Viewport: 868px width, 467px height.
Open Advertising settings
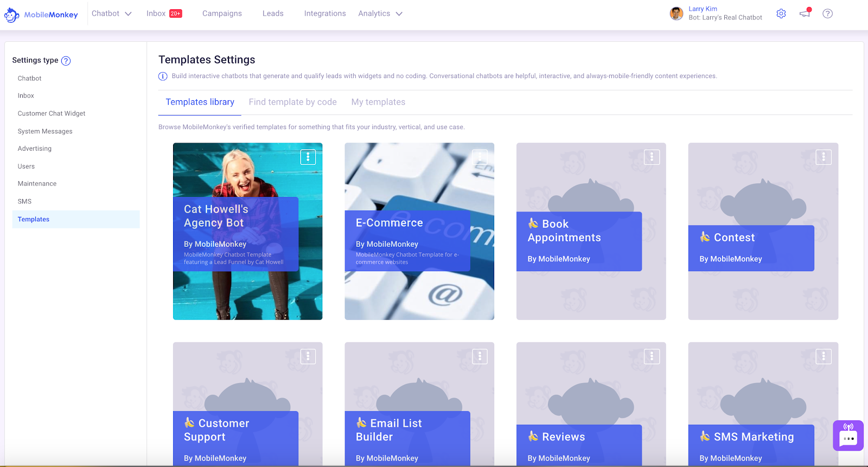coord(35,149)
